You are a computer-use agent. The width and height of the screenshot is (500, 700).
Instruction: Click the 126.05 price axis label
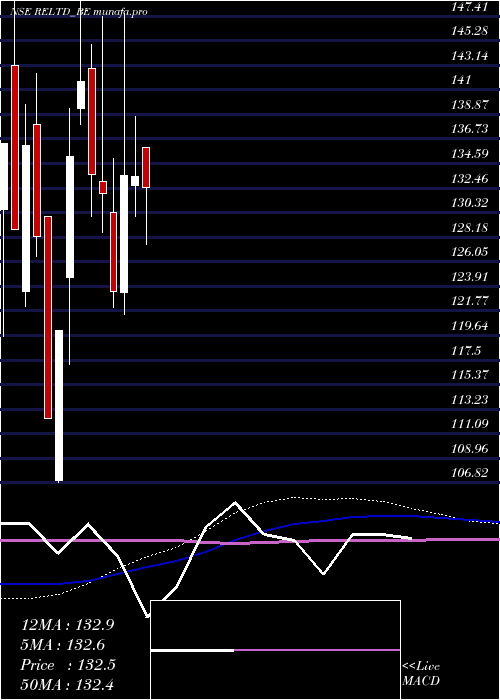pos(469,252)
